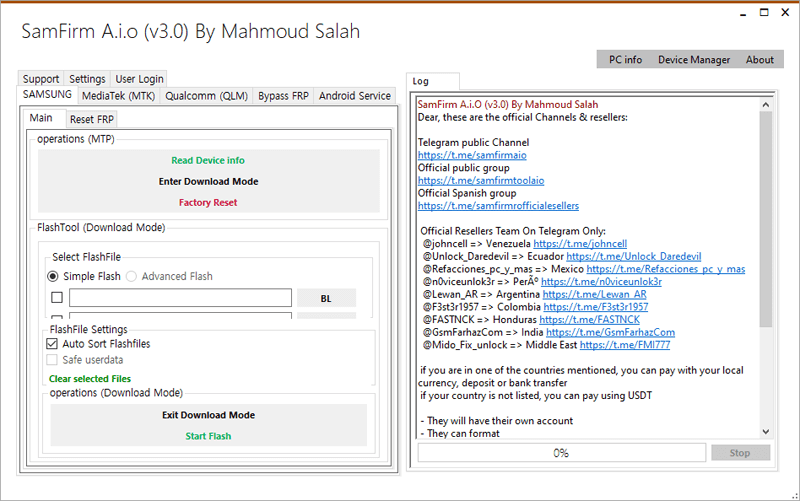Minimize the SamFirm window
The height and width of the screenshot is (501, 800).
point(743,13)
